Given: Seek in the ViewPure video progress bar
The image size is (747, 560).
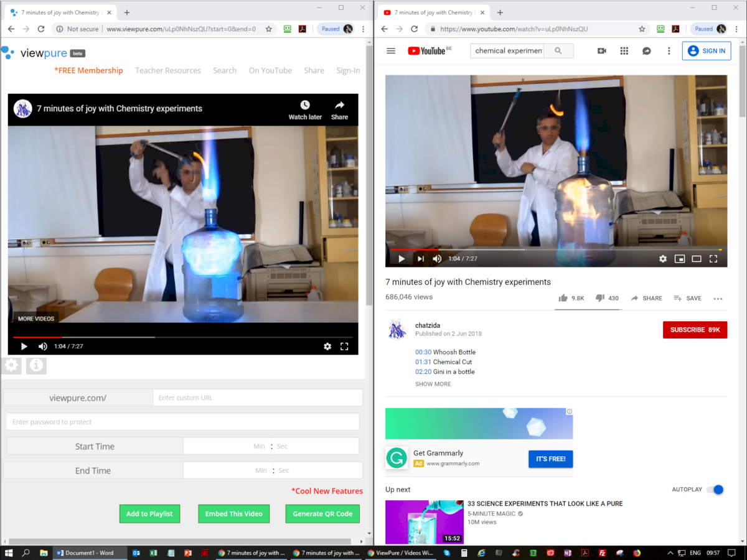Looking at the screenshot, I should [183, 337].
